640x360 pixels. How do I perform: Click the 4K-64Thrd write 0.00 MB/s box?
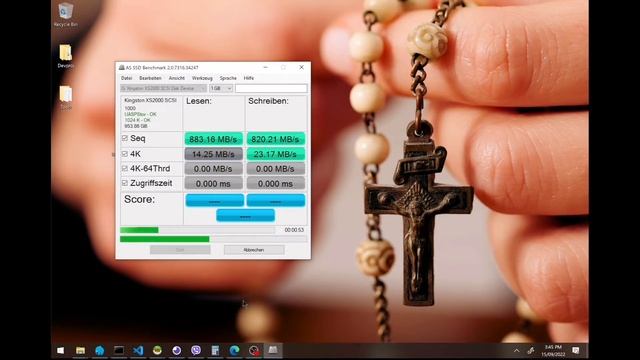coord(276,169)
